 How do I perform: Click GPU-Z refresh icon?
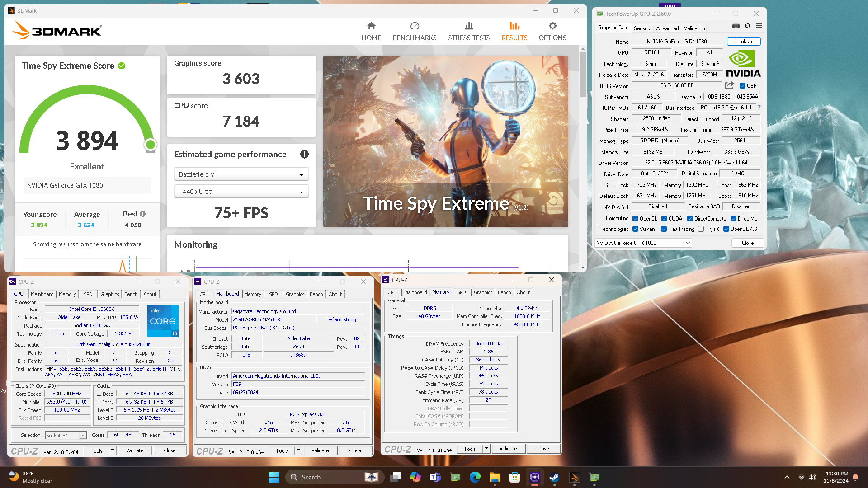point(747,26)
